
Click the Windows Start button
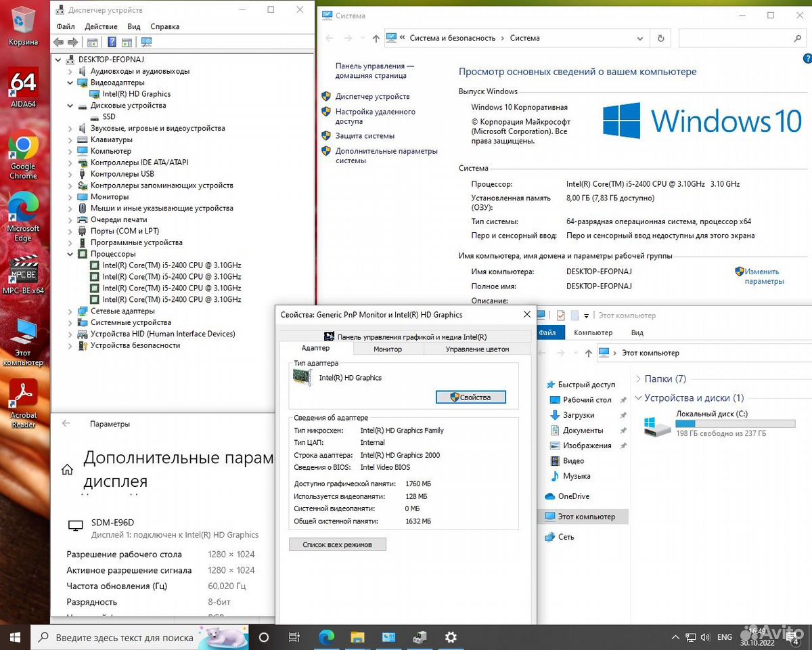coord(15,637)
